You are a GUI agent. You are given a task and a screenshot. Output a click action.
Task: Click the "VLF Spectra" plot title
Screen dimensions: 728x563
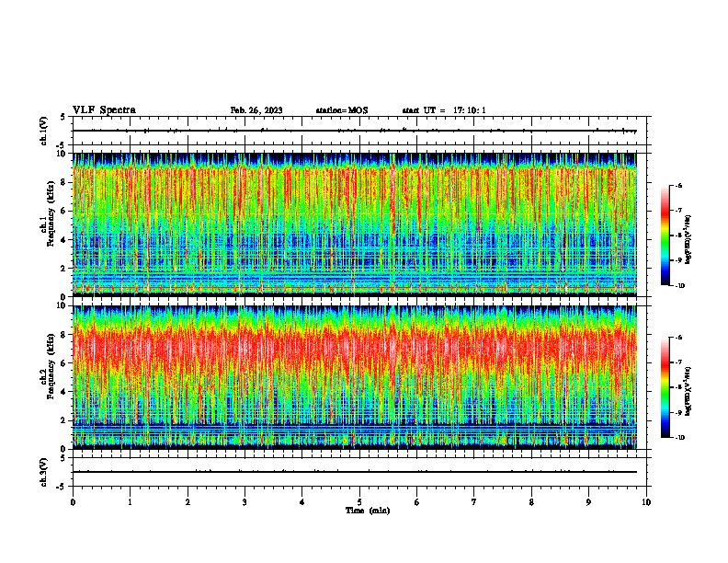(104, 110)
